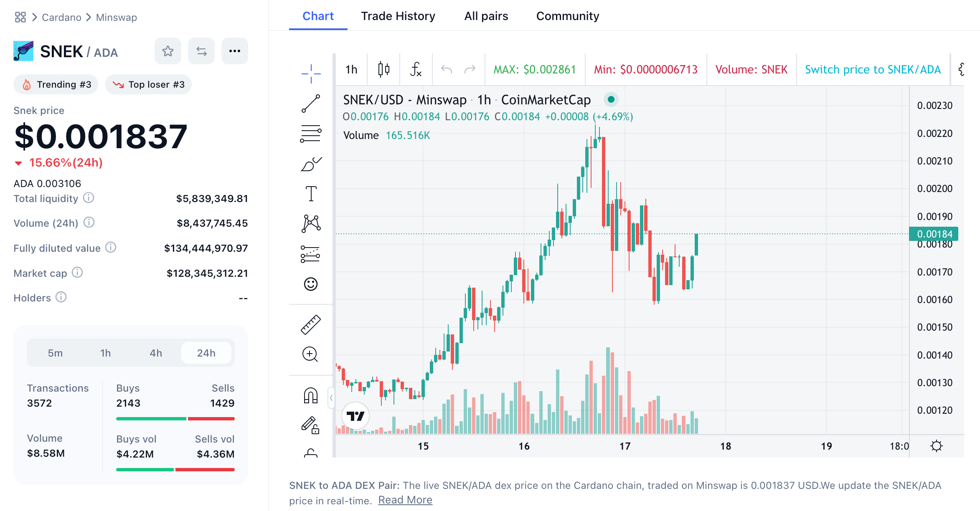
Task: Select the 5m stats period
Action: (x=55, y=353)
